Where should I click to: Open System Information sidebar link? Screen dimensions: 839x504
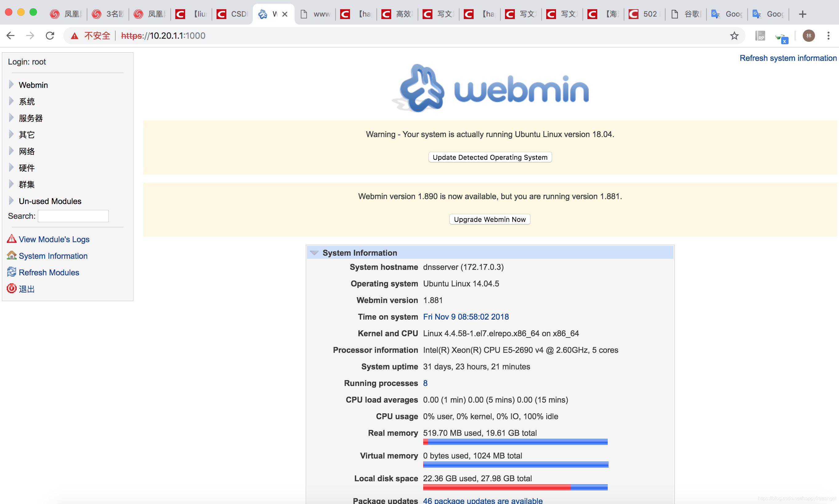(x=53, y=256)
